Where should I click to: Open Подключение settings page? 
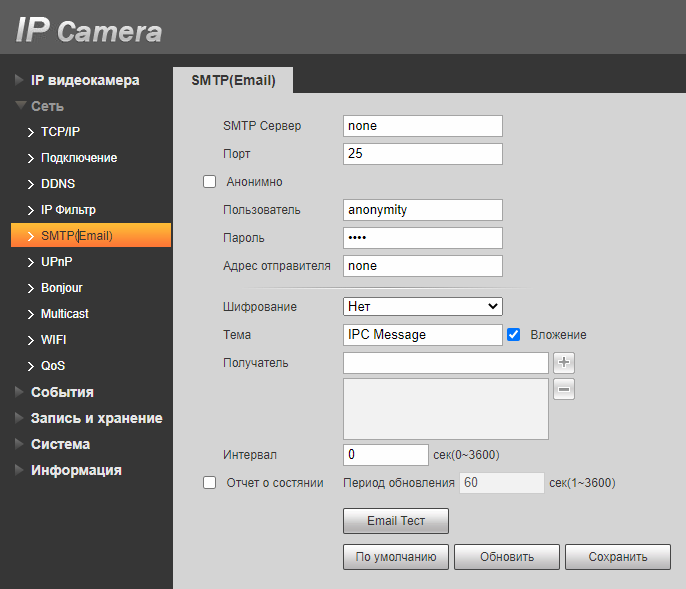pyautogui.click(x=79, y=158)
